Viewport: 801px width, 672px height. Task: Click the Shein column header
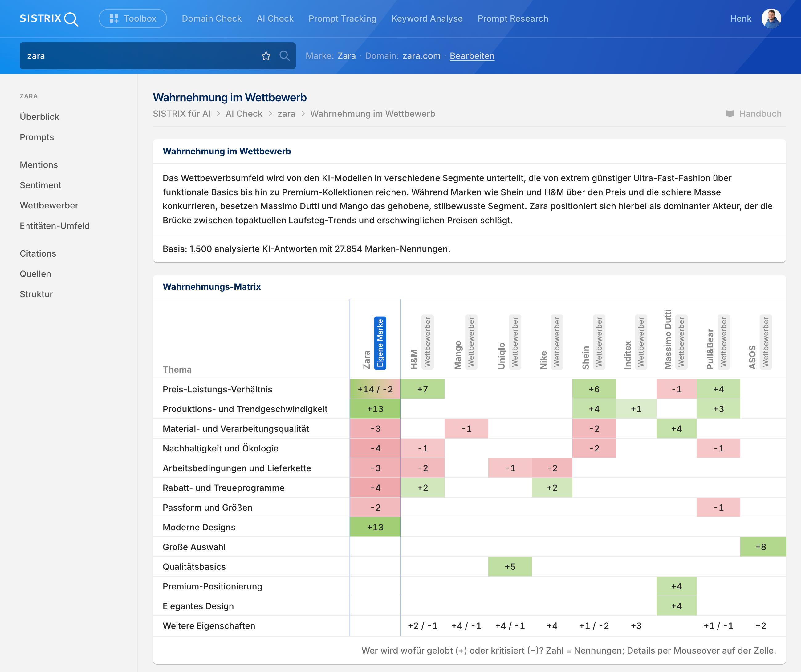(x=586, y=357)
